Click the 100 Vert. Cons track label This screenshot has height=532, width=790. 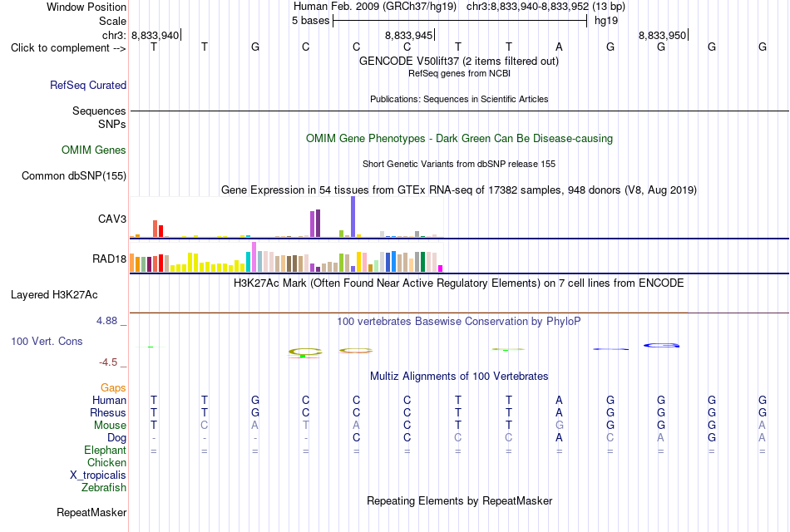point(47,341)
